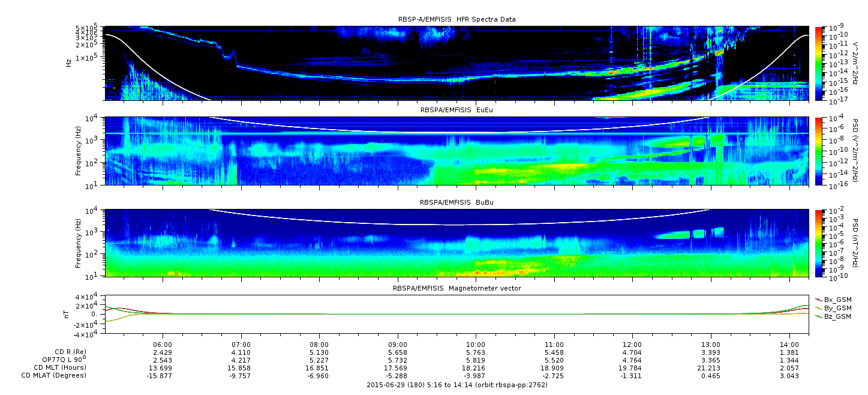Image resolution: width=868 pixels, height=395 pixels.
Task: Click the EuEu panel PSD color bar
Action: 819,151
